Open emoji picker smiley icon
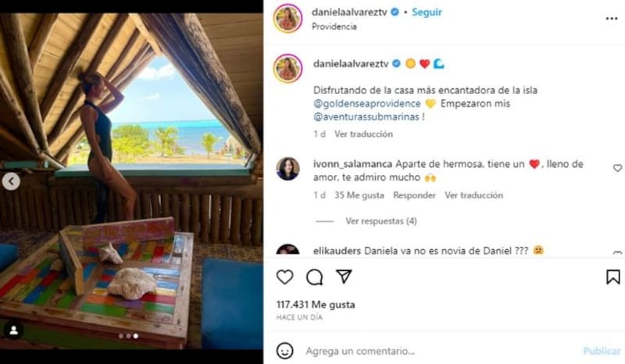Screen dimensions: 625x364 [x=284, y=351]
